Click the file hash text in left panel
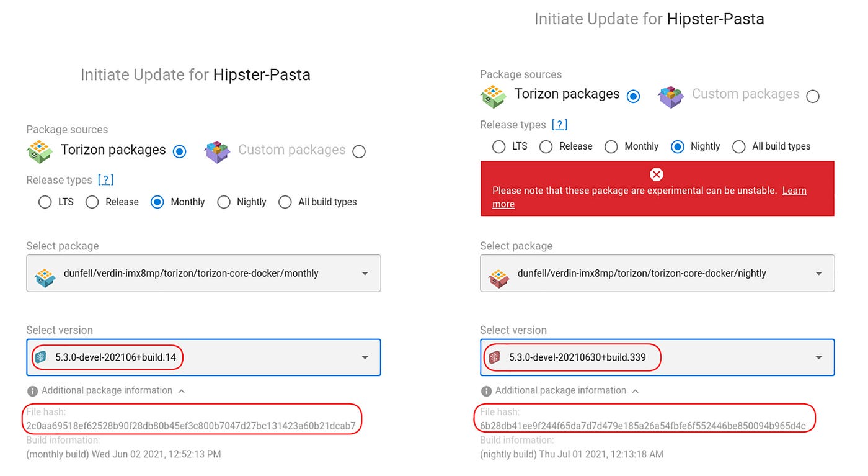This screenshot has height=476, width=868. 191,426
